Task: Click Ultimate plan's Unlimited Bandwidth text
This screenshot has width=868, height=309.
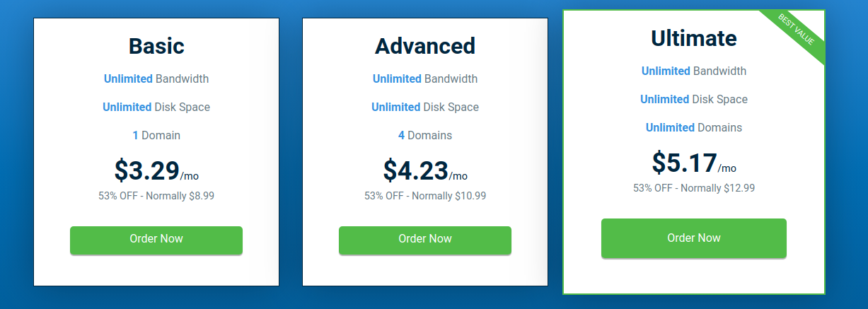Action: click(694, 71)
